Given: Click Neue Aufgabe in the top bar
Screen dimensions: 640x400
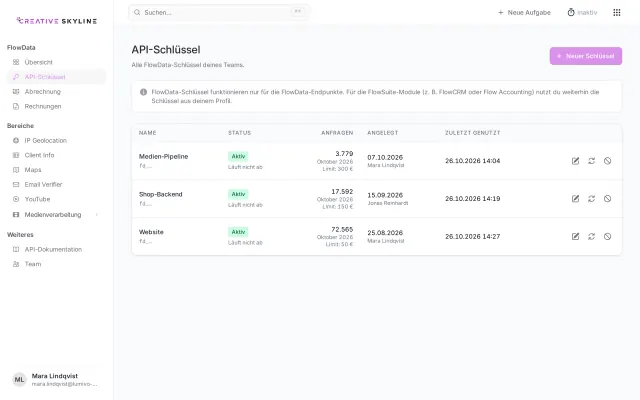Looking at the screenshot, I should [524, 13].
